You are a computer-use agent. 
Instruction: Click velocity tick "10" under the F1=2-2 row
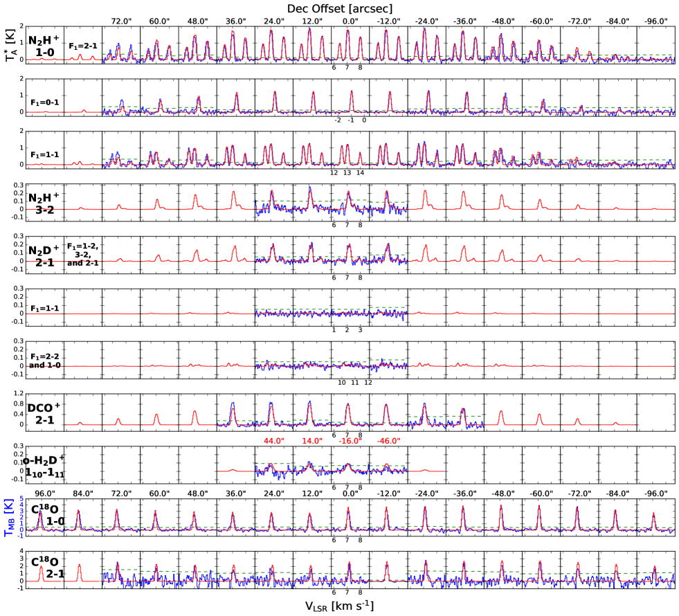pyautogui.click(x=342, y=383)
